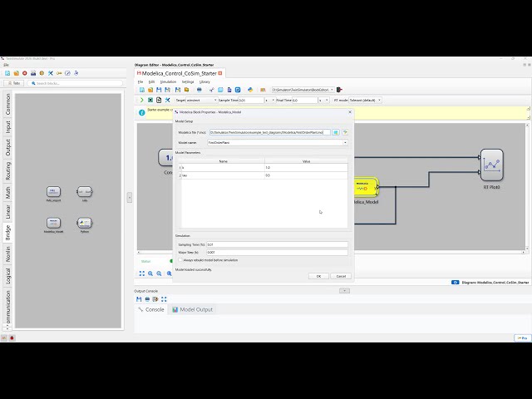Click the print icon in diagram editor toolbar
The image size is (532, 399).
point(199,90)
